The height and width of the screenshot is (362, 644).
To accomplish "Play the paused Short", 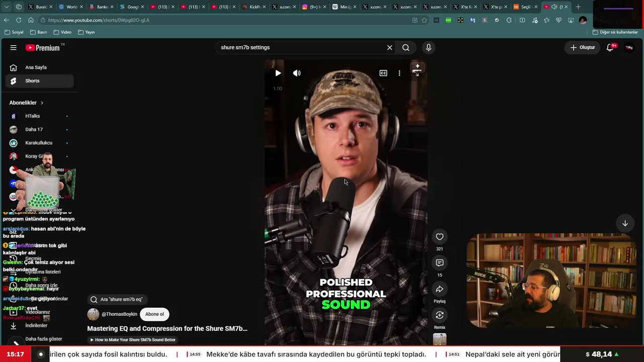I will coord(278,73).
